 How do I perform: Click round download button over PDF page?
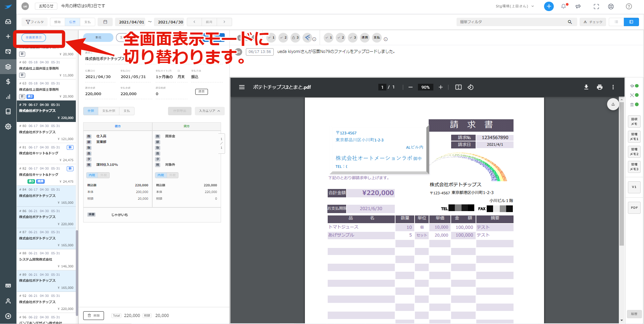coord(613,104)
